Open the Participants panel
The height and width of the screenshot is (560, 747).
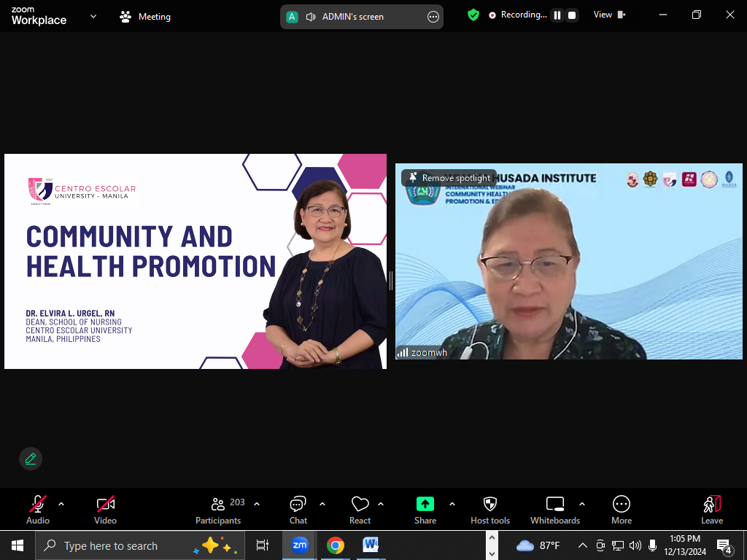point(218,510)
